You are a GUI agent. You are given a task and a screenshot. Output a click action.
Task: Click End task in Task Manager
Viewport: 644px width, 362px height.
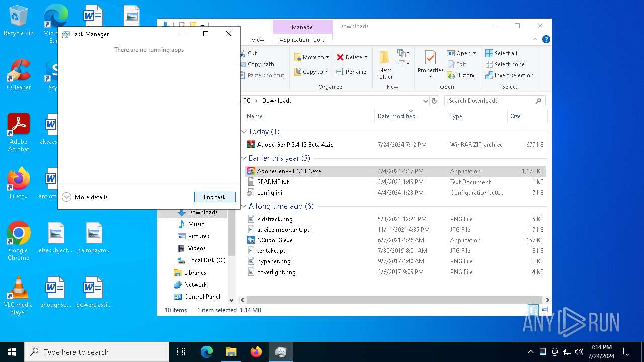click(215, 197)
